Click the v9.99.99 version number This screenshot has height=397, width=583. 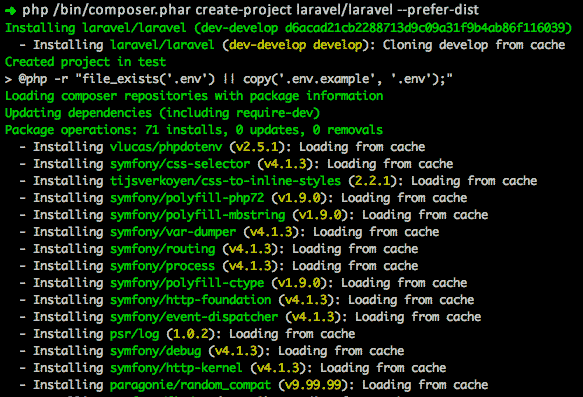[x=313, y=385]
